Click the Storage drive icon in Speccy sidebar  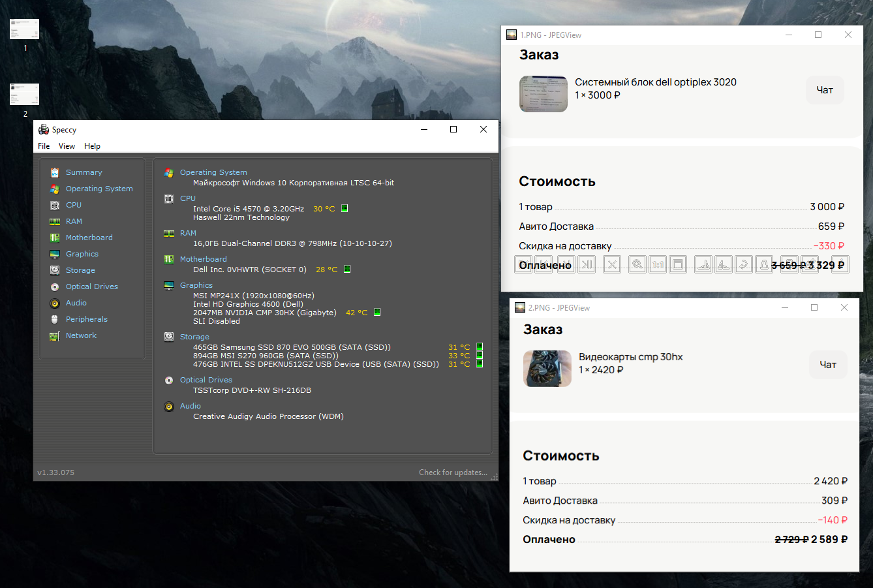55,270
